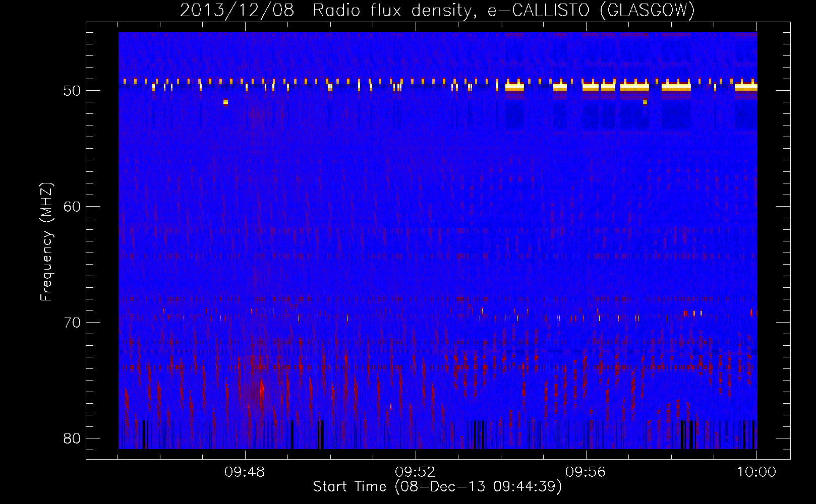This screenshot has width=816, height=504.
Task: Click the 60 frequency tick label
Action: point(73,207)
